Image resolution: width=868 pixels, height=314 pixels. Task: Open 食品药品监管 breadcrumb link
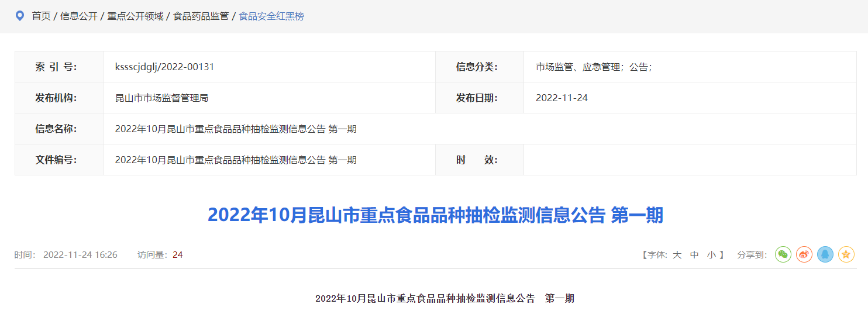click(201, 16)
